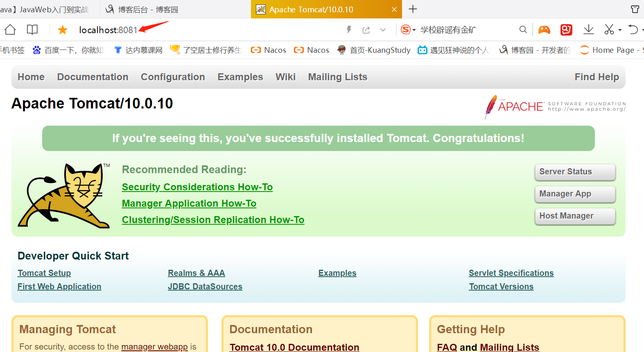This screenshot has height=352, width=644.
Task: Click the undo restore-tab icon
Action: coord(633,29)
